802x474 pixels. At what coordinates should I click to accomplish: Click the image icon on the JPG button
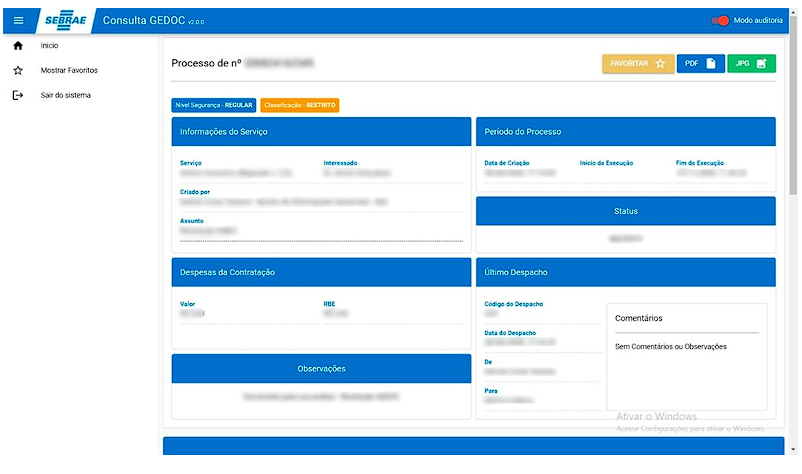762,63
